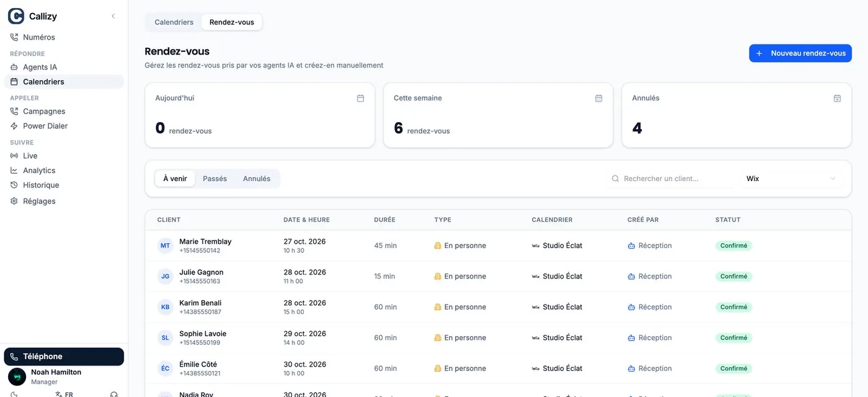This screenshot has height=397, width=868.
Task: Toggle dark mode with the moon icon
Action: [14, 394]
